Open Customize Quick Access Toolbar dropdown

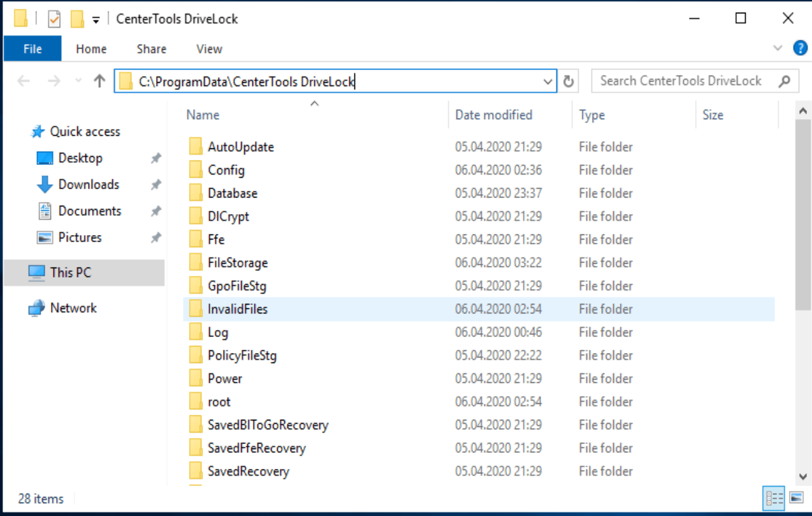pos(96,20)
